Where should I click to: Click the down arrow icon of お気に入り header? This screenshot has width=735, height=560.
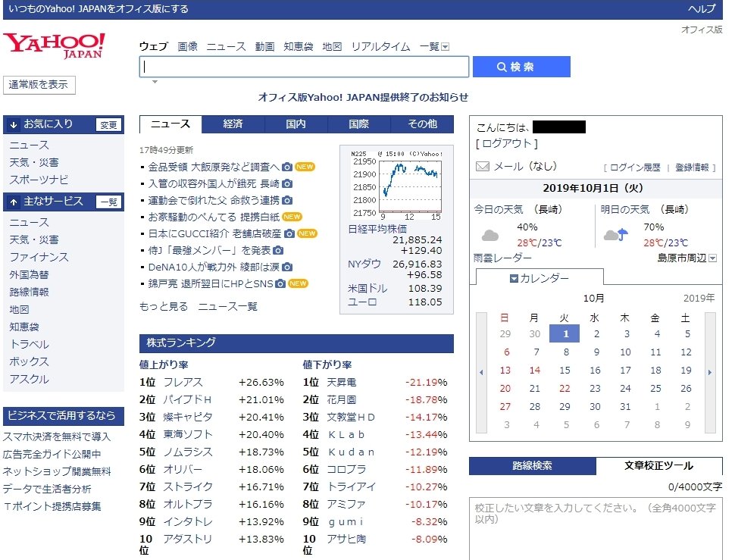(14, 124)
